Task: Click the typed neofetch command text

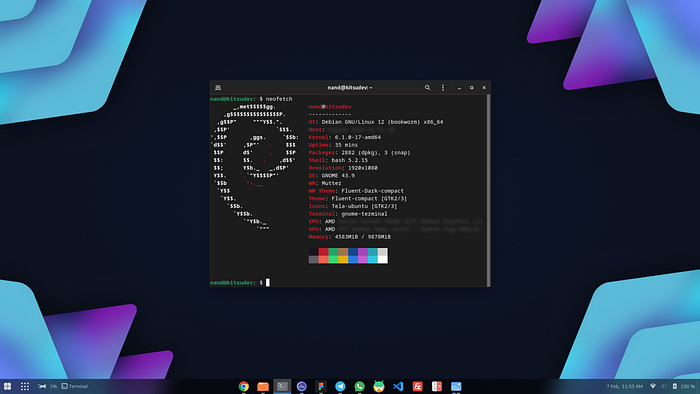Action: pyautogui.click(x=279, y=99)
